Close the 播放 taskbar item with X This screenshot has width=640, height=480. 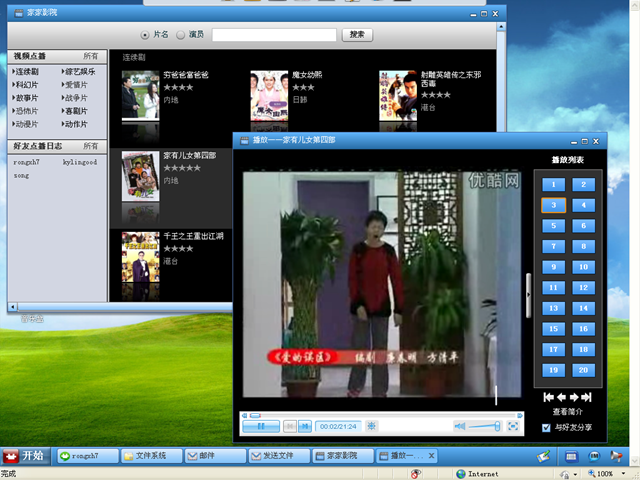click(431, 456)
